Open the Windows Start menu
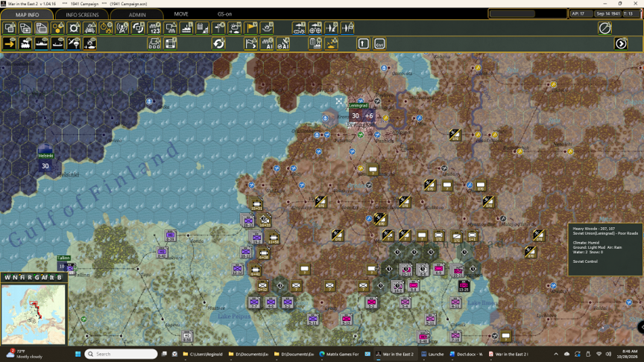This screenshot has width=644, height=362. (78, 354)
